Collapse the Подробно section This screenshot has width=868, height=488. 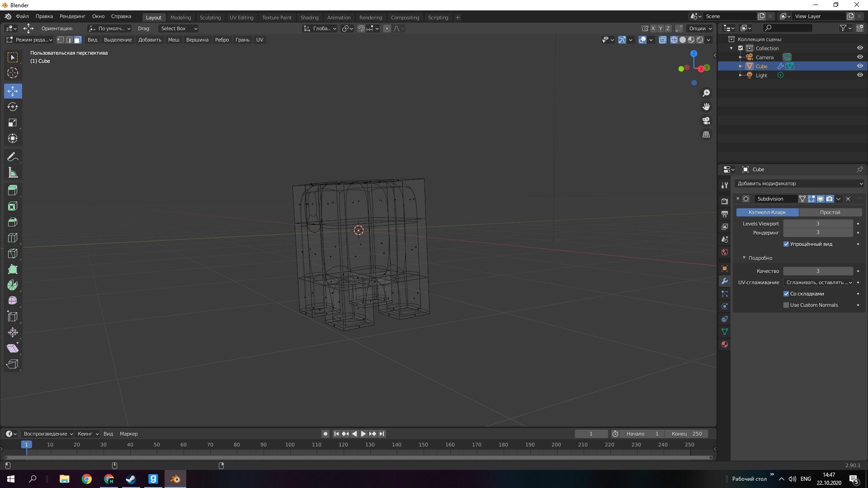click(x=744, y=258)
